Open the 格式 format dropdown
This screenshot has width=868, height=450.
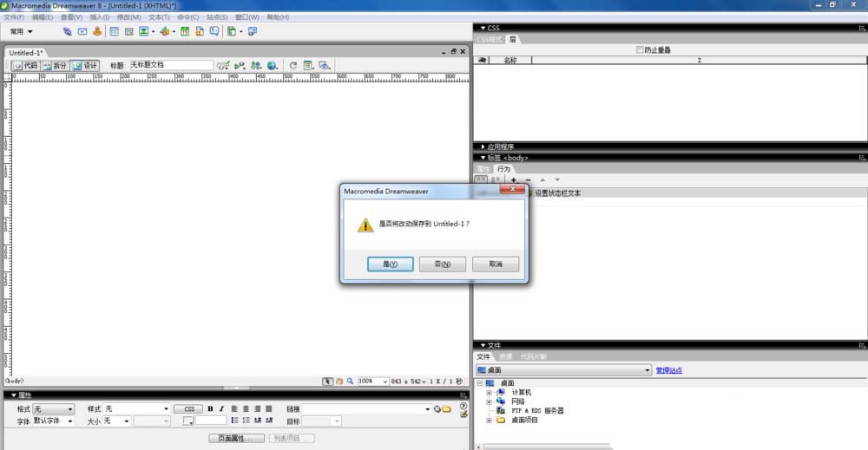[53, 409]
